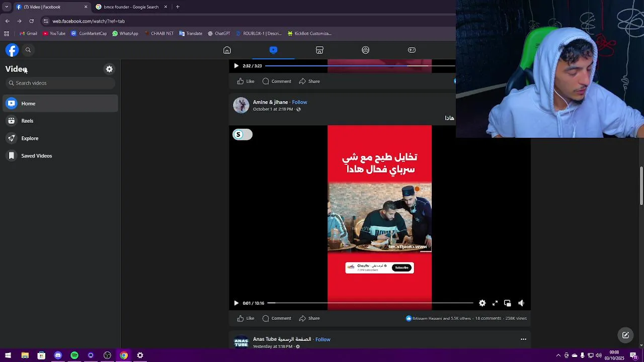
Task: Select Home in the Video sidebar
Action: tap(60, 104)
